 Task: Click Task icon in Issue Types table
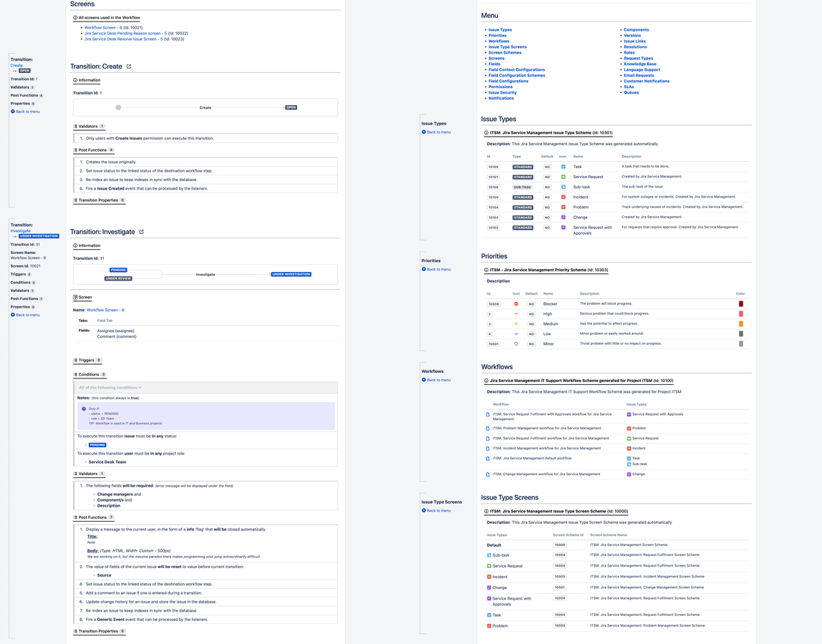[564, 167]
